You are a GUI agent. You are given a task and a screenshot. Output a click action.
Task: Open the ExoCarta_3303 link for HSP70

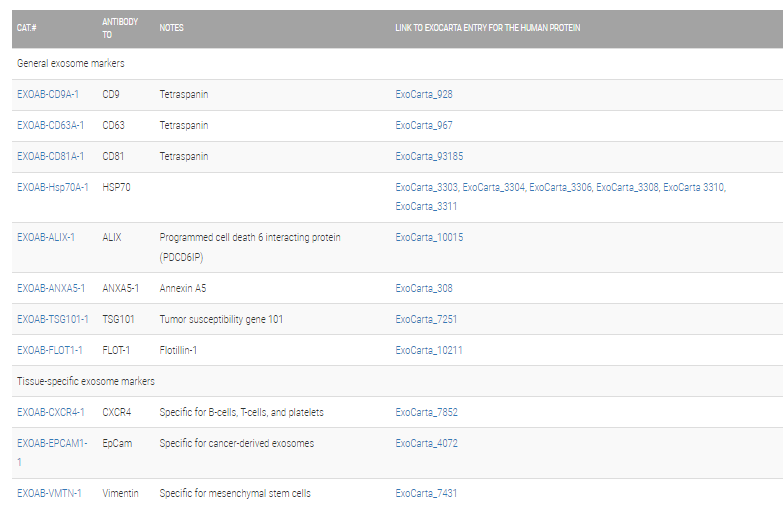(x=427, y=187)
